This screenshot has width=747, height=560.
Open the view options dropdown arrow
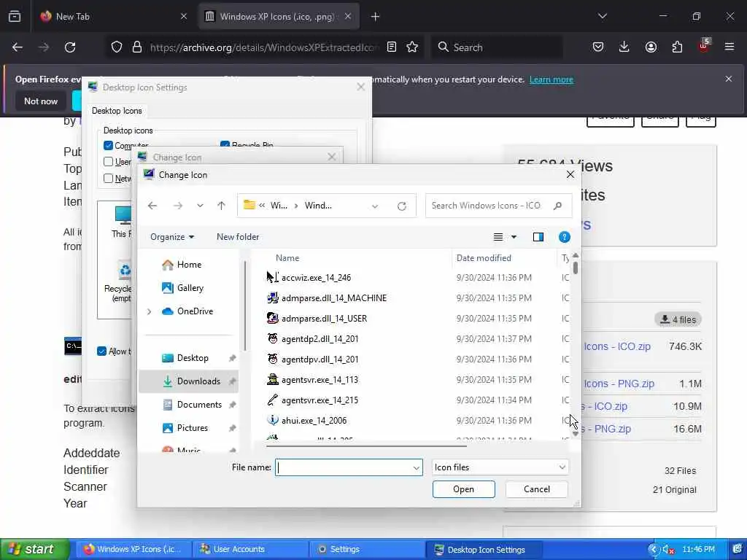(514, 237)
